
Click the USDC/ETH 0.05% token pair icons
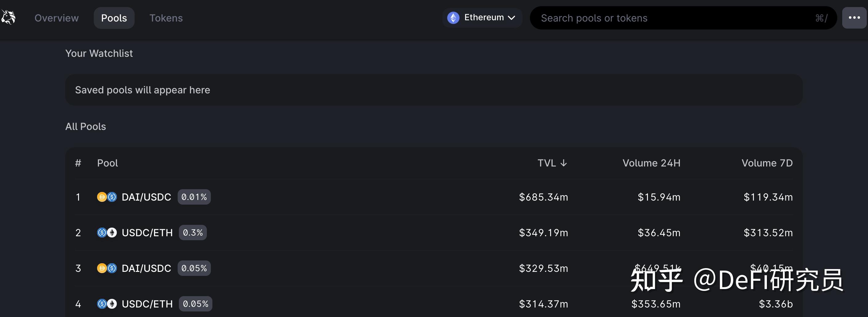click(107, 304)
